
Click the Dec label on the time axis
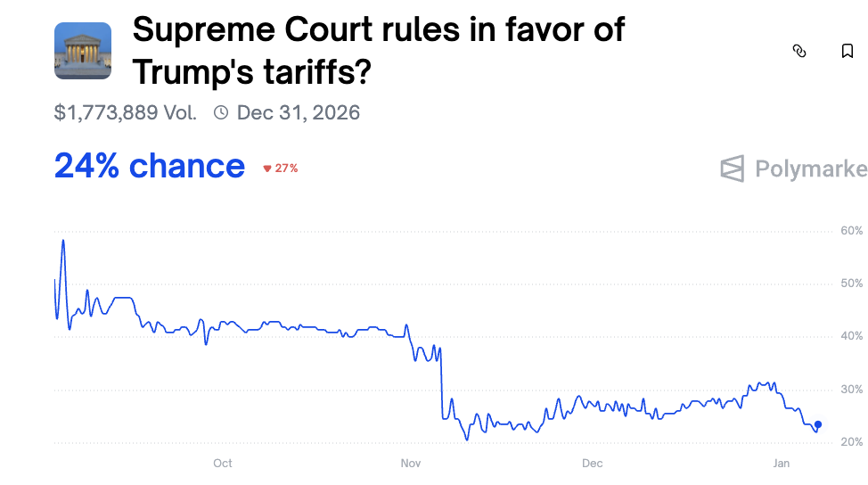pyautogui.click(x=593, y=463)
